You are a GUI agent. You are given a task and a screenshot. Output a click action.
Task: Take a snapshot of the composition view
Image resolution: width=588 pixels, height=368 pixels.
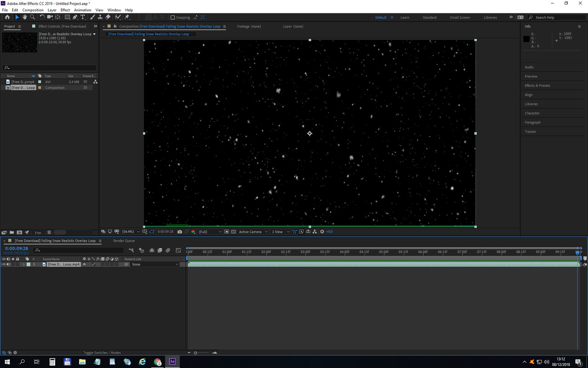pos(179,231)
